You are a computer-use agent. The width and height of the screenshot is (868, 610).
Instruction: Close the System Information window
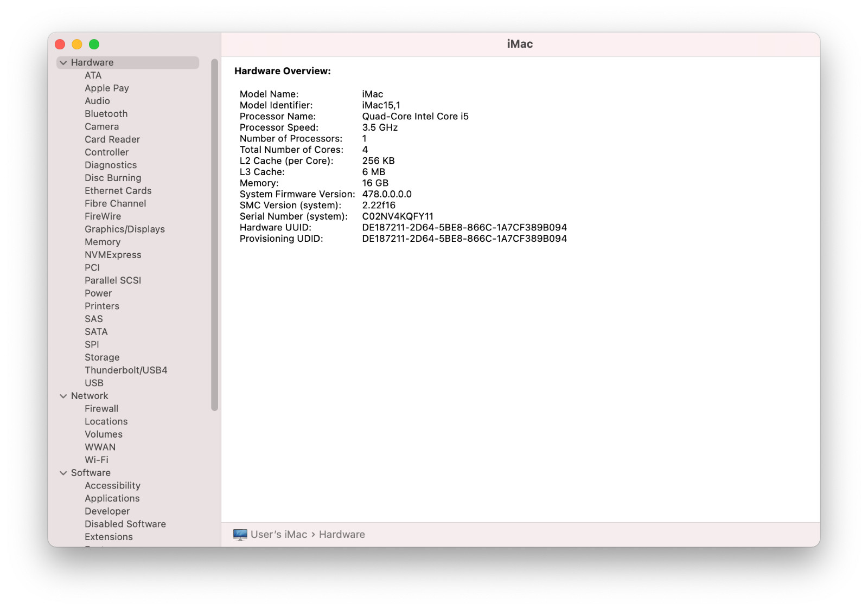60,44
